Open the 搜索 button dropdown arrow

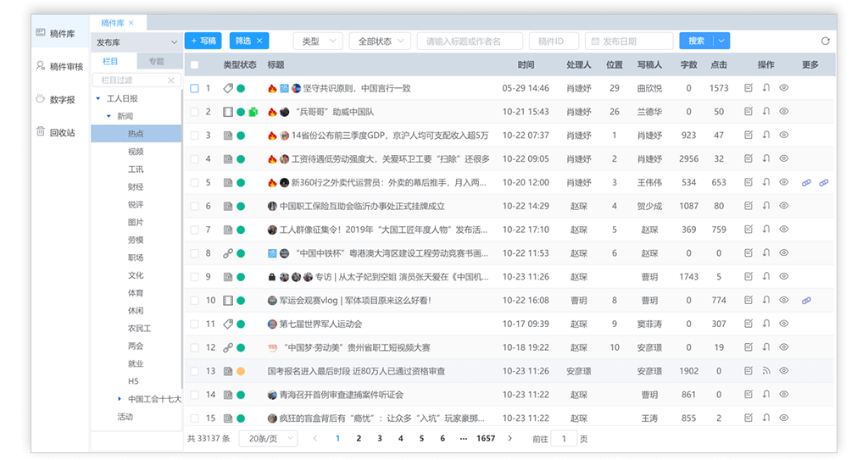click(x=721, y=41)
